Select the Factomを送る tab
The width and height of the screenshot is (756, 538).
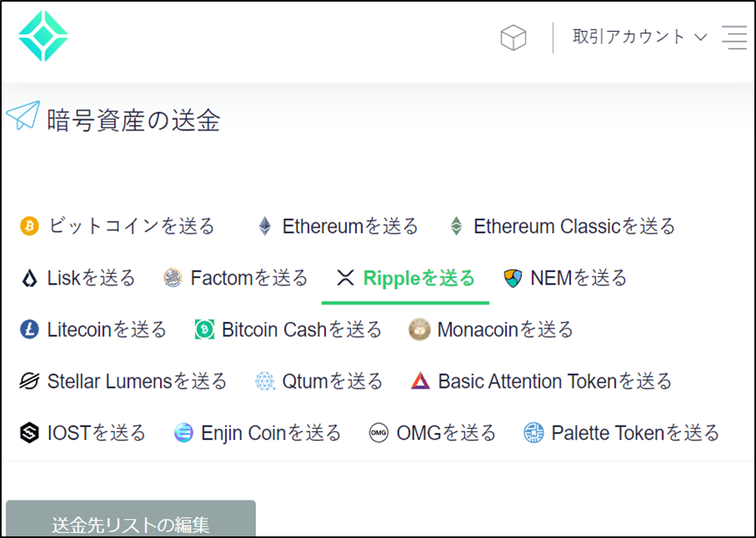click(236, 278)
